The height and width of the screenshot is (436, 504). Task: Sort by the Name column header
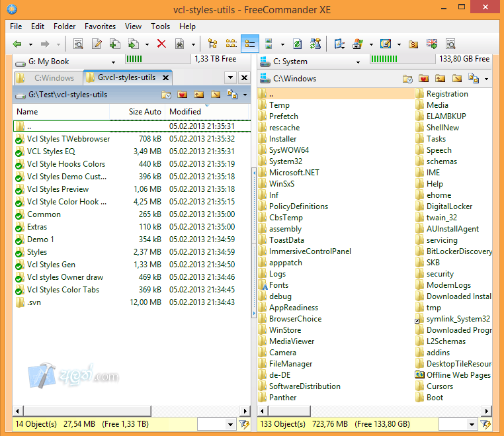point(61,112)
